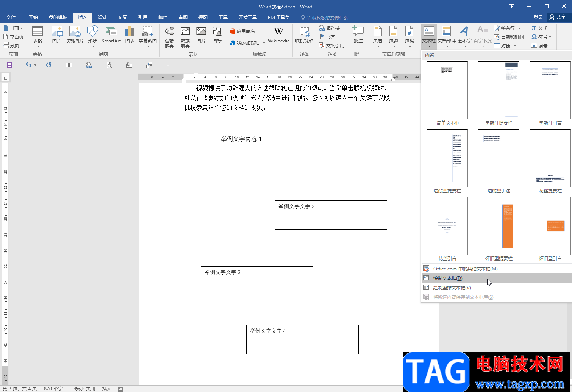Click text box containing 举例文字文字 3
The width and height of the screenshot is (572, 392).
pos(257,281)
